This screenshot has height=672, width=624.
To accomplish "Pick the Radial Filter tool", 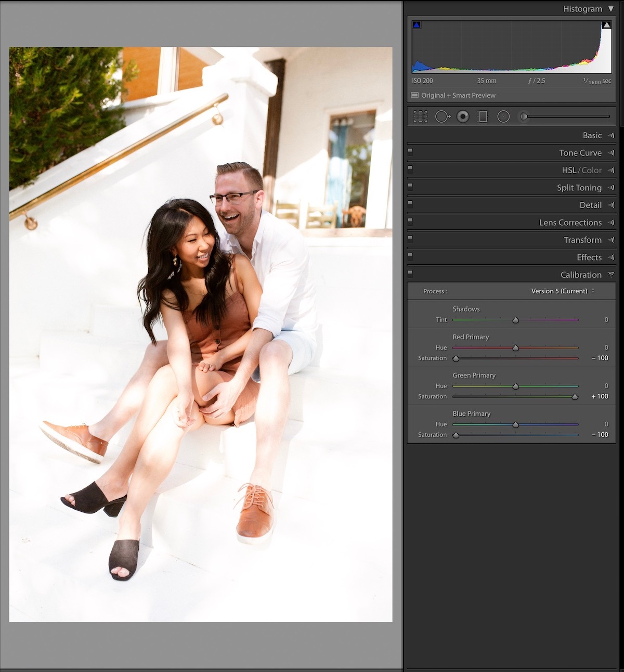I will click(503, 117).
